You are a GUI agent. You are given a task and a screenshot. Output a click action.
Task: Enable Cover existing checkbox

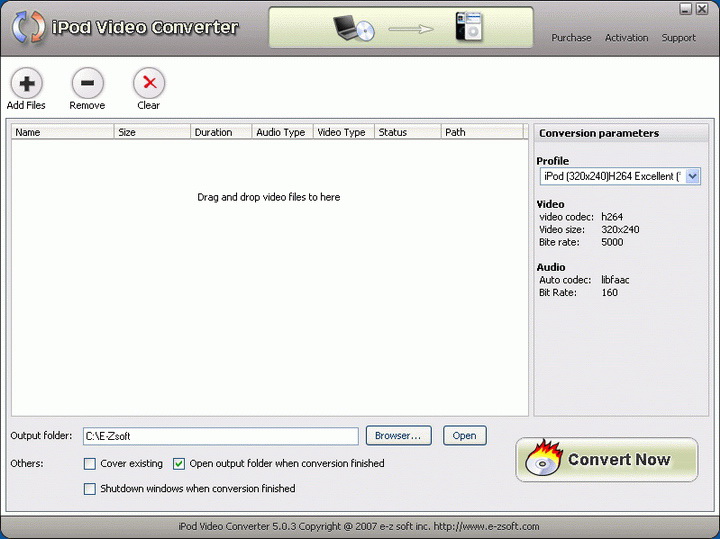tap(90, 464)
